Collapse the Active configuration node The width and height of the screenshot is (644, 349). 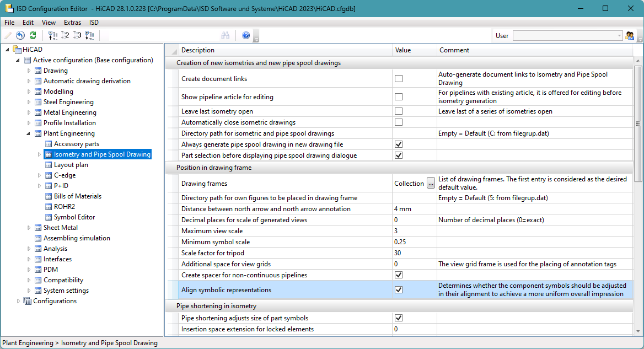[18, 60]
